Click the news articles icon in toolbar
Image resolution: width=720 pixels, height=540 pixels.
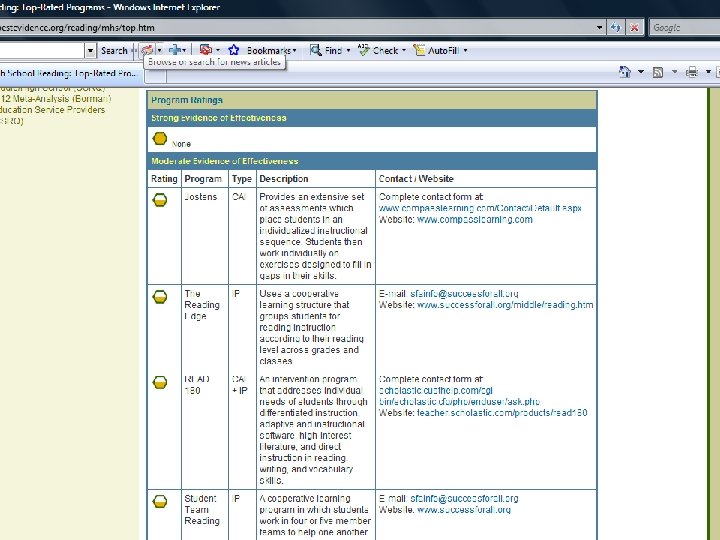click(147, 50)
